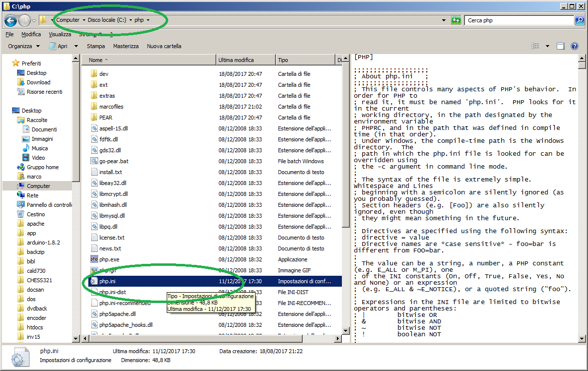588x371 pixels.
Task: Type in the Cerca php search field
Action: click(519, 20)
